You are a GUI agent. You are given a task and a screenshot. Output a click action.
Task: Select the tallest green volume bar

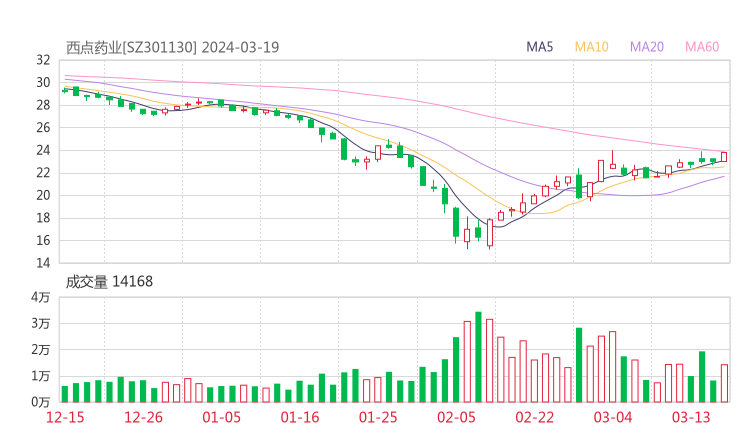coord(478,357)
